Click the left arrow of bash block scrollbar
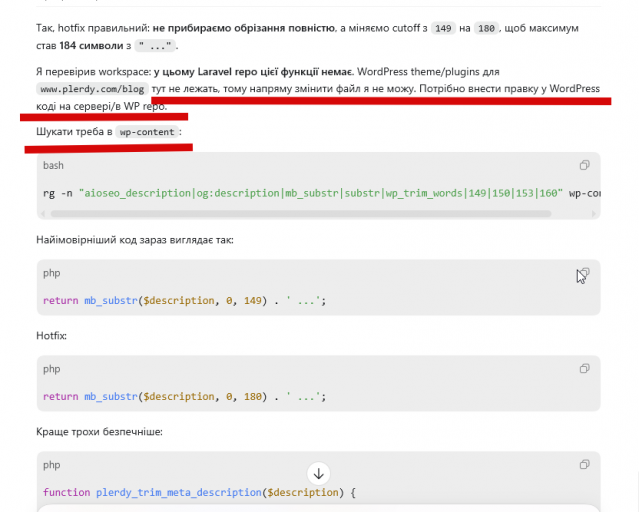The image size is (639, 512). [44, 214]
